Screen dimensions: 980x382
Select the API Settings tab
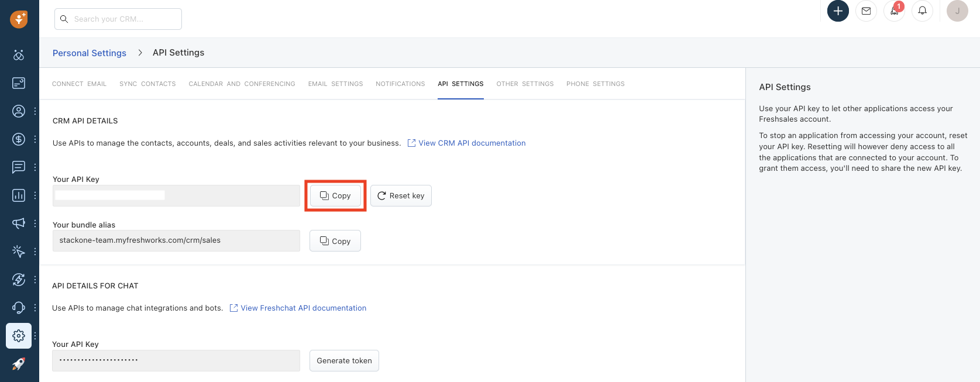[x=460, y=84]
